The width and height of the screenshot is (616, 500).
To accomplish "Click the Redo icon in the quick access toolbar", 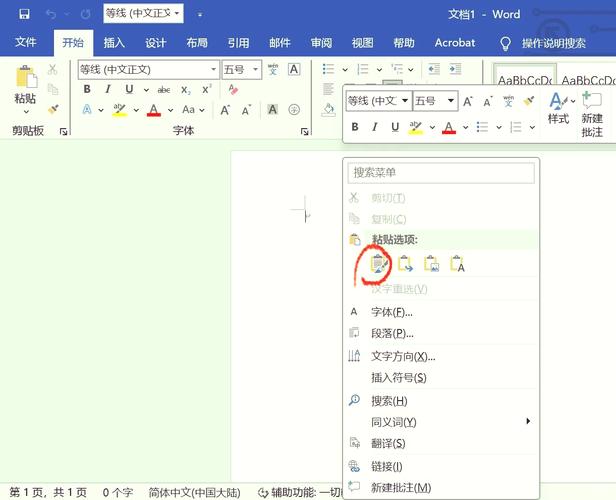I will pyautogui.click(x=85, y=15).
